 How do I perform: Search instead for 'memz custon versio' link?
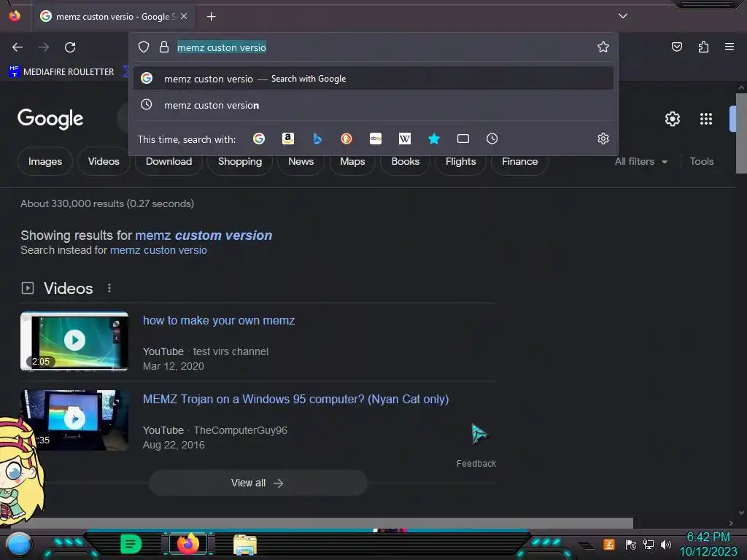pyautogui.click(x=158, y=250)
